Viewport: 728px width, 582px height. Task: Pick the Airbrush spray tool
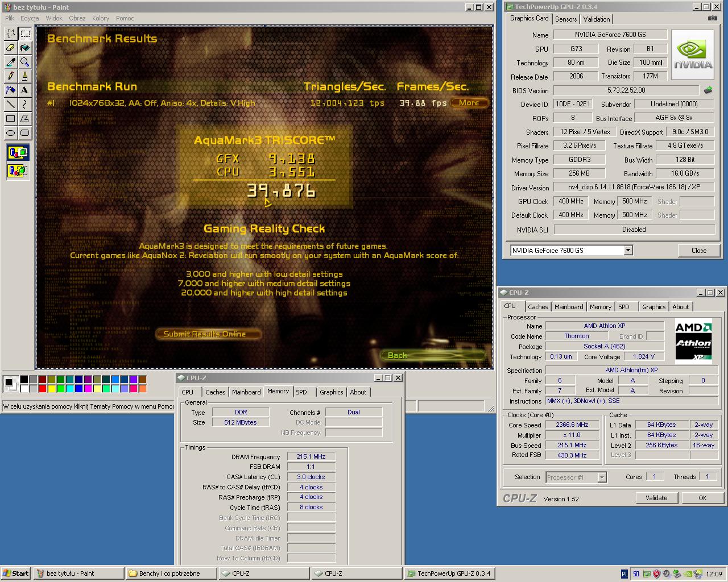point(10,90)
